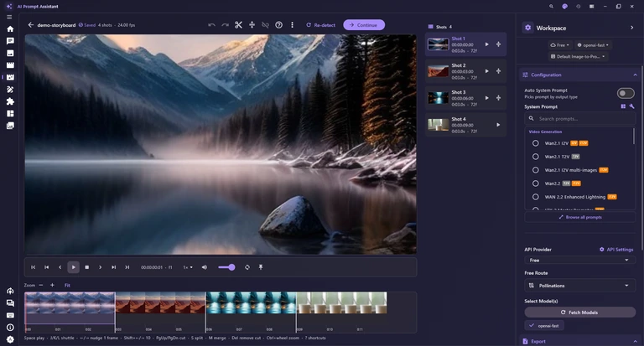644x346 pixels.
Task: Jump to the start of the video
Action: pyautogui.click(x=34, y=267)
